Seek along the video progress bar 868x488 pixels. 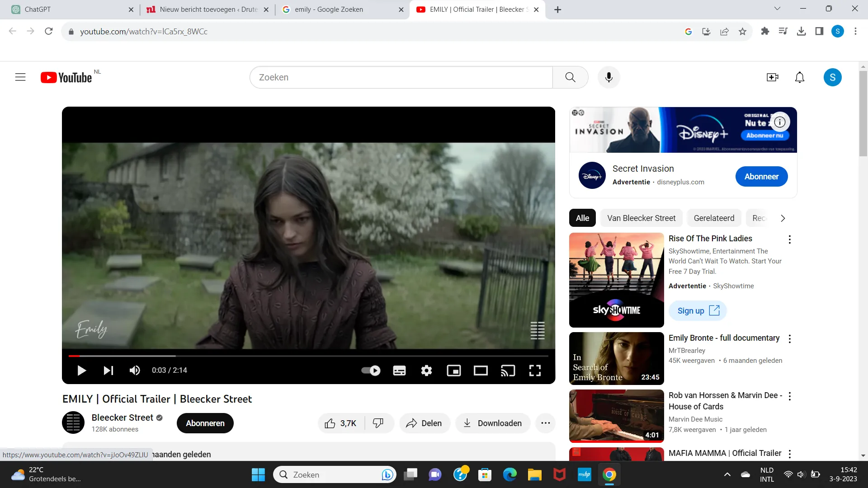tap(307, 356)
